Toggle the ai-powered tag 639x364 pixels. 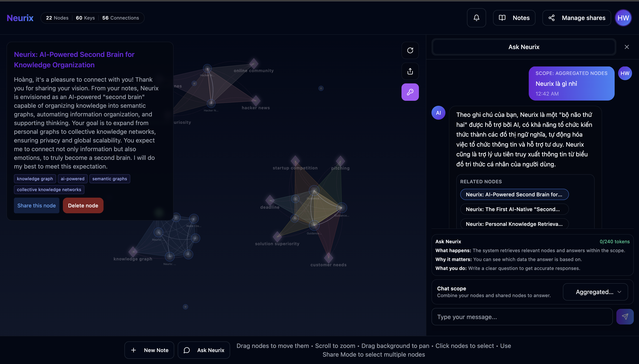point(72,179)
